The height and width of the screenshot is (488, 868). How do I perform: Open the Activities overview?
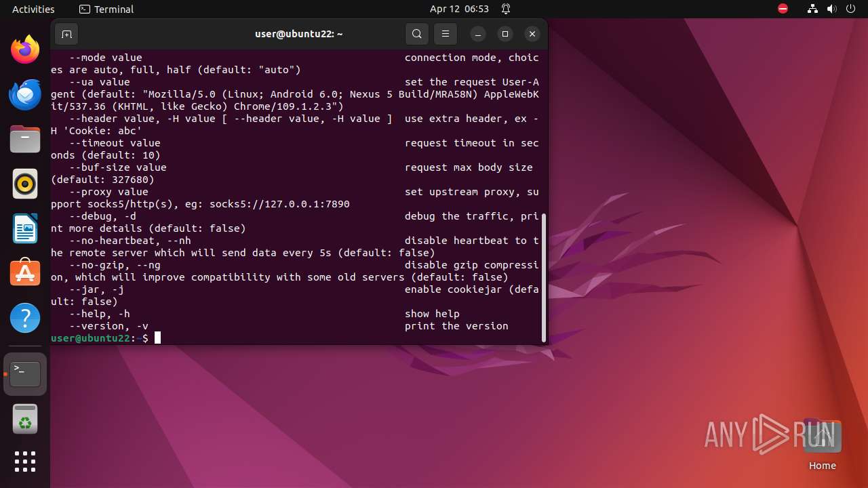pyautogui.click(x=33, y=9)
